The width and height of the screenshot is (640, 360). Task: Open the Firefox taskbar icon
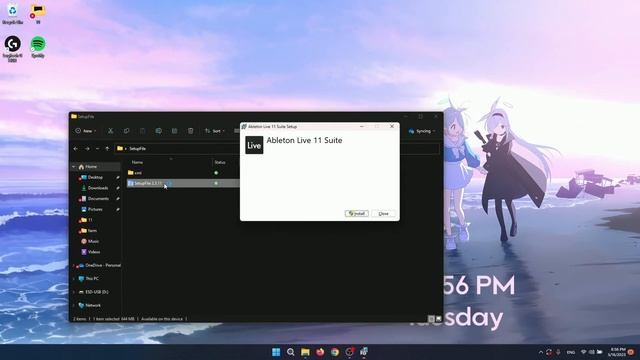[x=320, y=352]
